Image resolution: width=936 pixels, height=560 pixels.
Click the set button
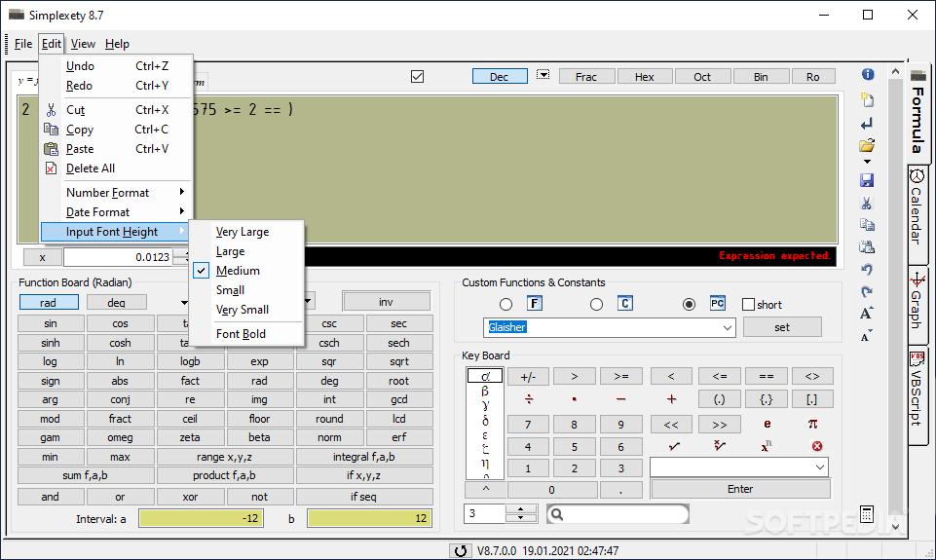pos(782,327)
